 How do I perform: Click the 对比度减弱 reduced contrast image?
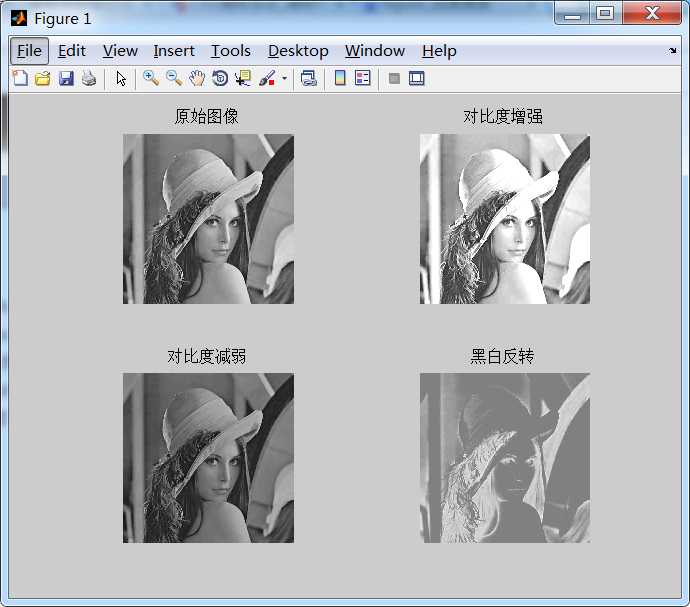(x=209, y=458)
